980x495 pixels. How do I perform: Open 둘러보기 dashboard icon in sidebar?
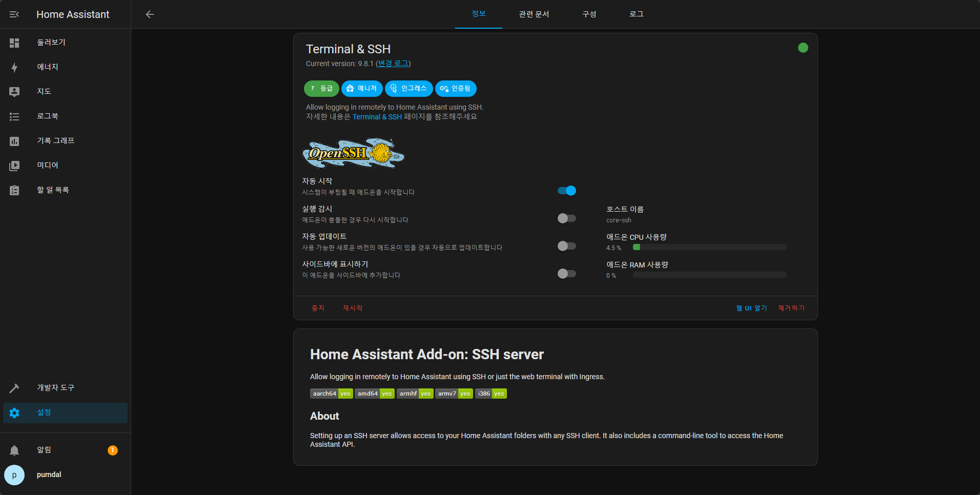(14, 43)
